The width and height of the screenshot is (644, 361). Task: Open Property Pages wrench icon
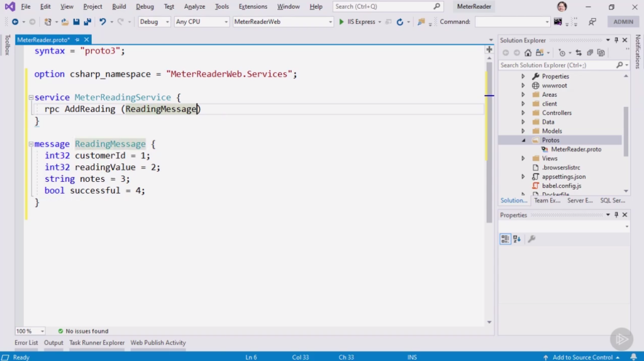click(x=531, y=239)
